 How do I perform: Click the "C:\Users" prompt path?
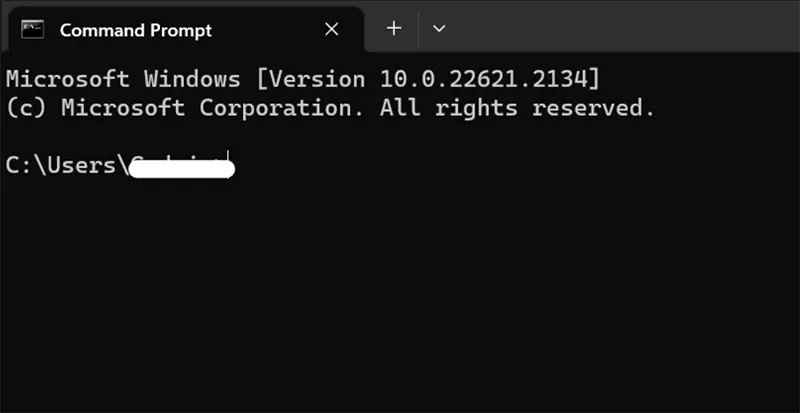pyautogui.click(x=62, y=165)
